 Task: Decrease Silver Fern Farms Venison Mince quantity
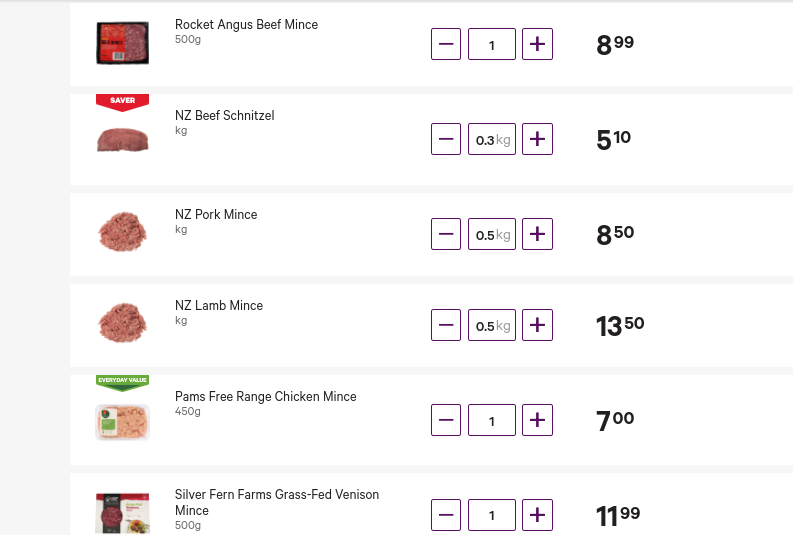click(x=446, y=515)
